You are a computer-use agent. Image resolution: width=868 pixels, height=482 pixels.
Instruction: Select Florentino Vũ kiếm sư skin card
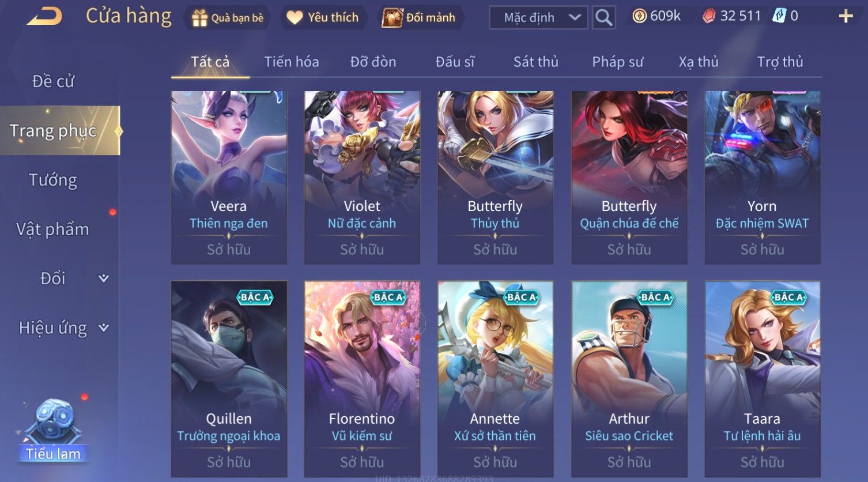[362, 379]
